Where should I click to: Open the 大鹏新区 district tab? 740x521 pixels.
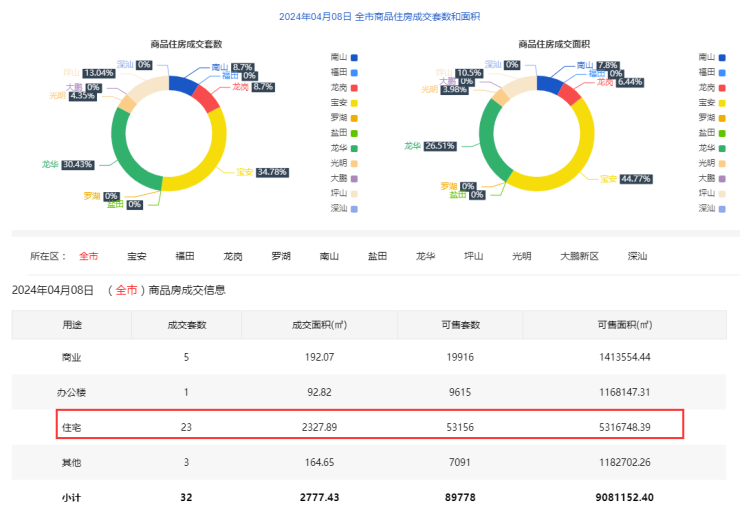pyautogui.click(x=579, y=257)
